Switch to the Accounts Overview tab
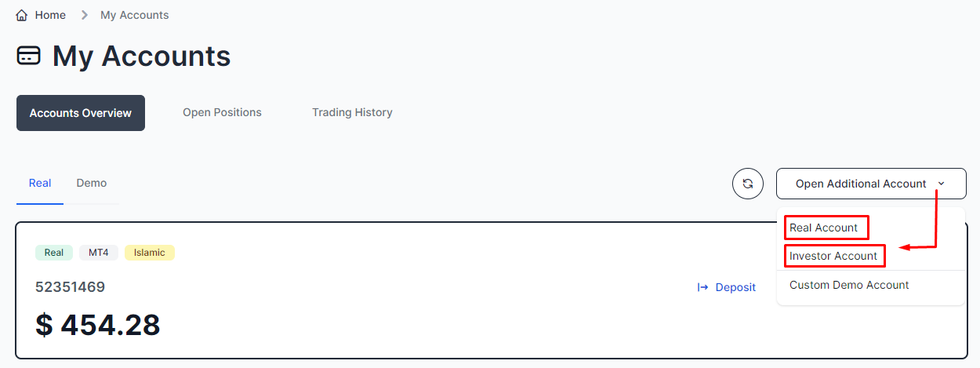 coord(81,113)
